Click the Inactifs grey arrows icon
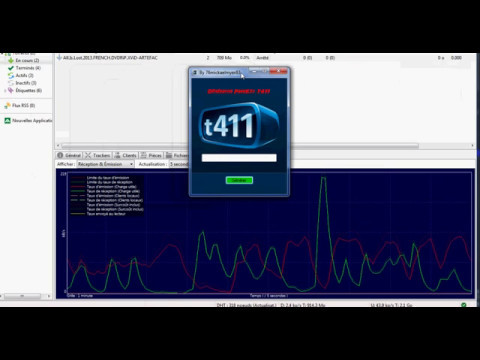 click(11, 83)
